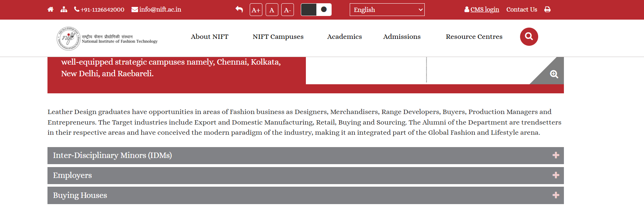Open Admissions menu

point(402,37)
